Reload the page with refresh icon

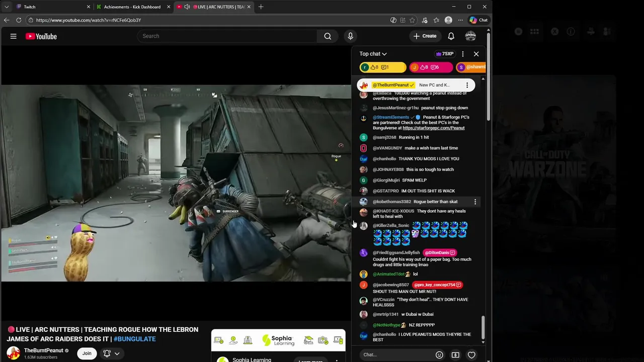19,20
